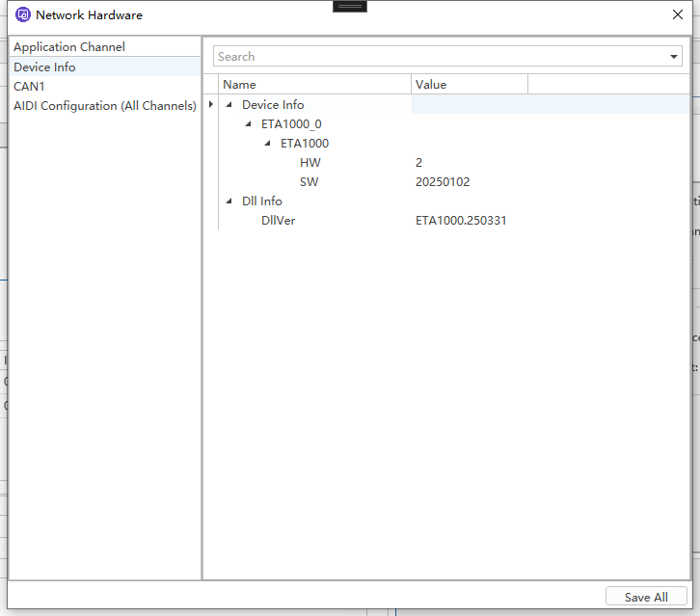Select Device Info in the left panel

(x=44, y=67)
